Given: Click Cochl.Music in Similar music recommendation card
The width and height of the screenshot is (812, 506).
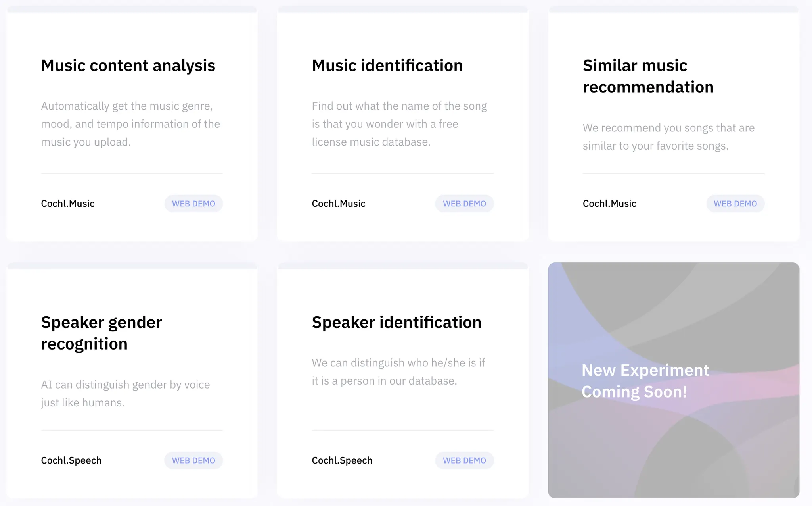Looking at the screenshot, I should (609, 204).
